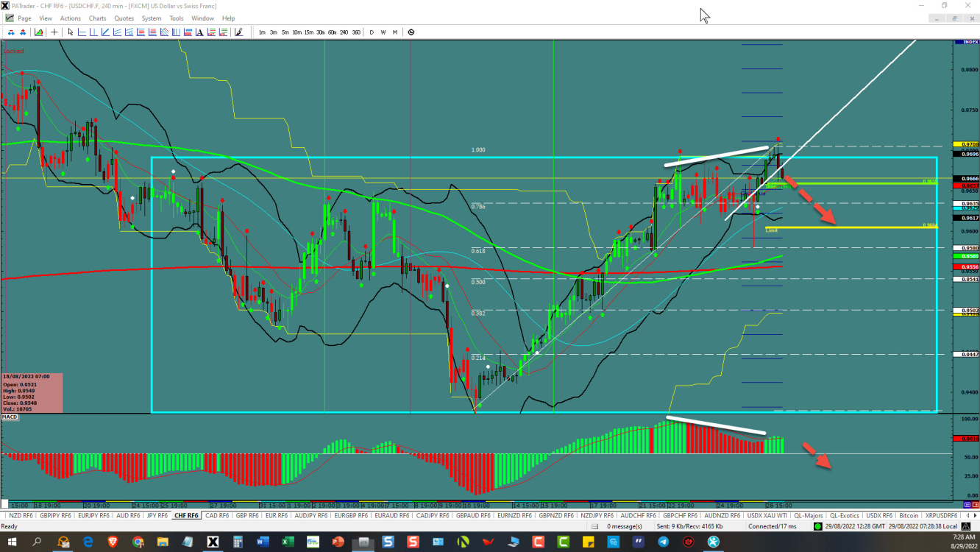Switch to JPY RF6 page tab
980x552 pixels.
point(157,516)
